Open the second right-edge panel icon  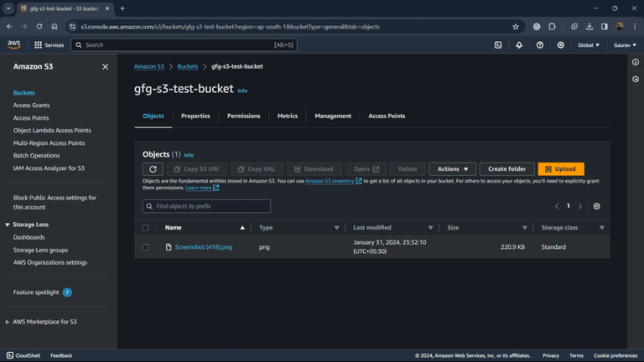(636, 80)
